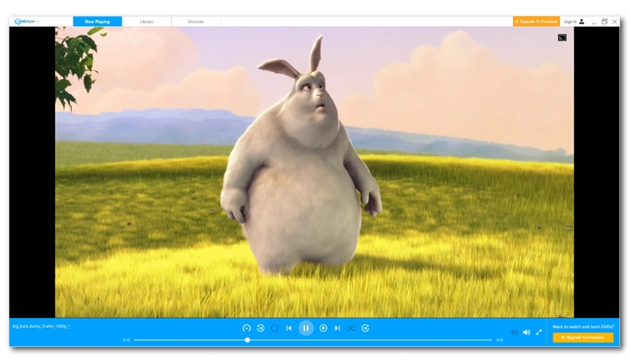Viewport: 630px width, 364px height.
Task: Toggle shuffle playback
Action: tap(351, 328)
